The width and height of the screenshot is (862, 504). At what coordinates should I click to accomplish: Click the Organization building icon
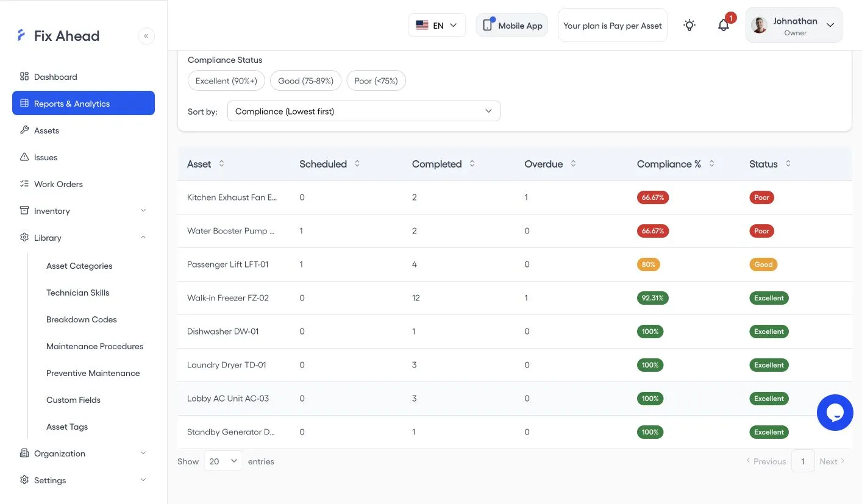pyautogui.click(x=24, y=453)
